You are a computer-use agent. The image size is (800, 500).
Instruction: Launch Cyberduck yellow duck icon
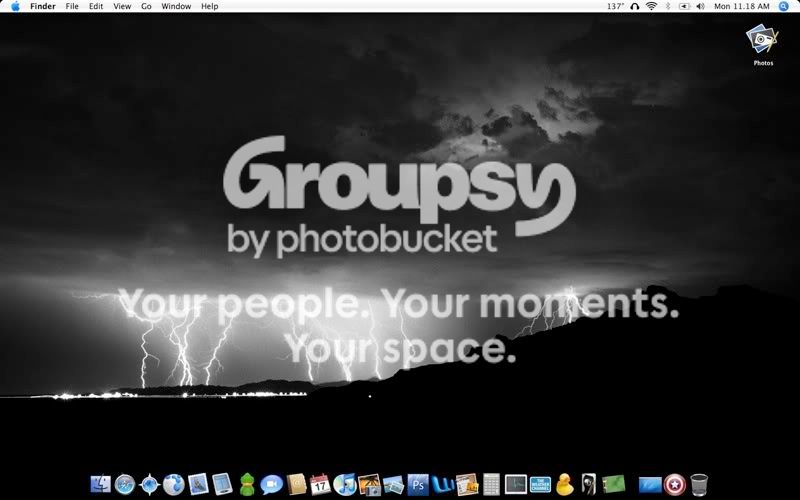click(565, 484)
